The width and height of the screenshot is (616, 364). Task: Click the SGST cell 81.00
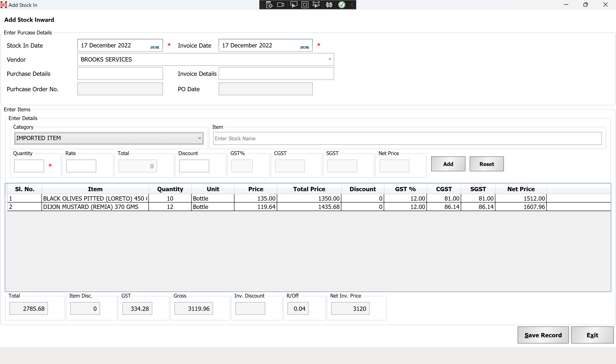pos(478,198)
